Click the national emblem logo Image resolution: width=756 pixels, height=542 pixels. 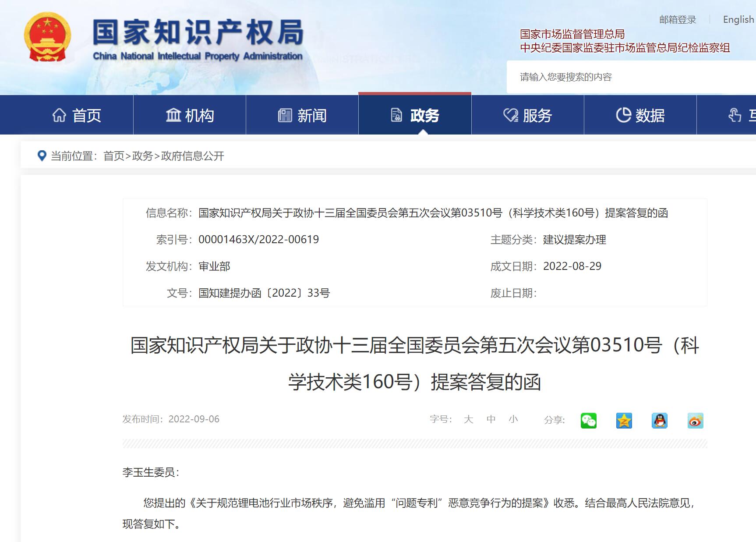coord(47,38)
